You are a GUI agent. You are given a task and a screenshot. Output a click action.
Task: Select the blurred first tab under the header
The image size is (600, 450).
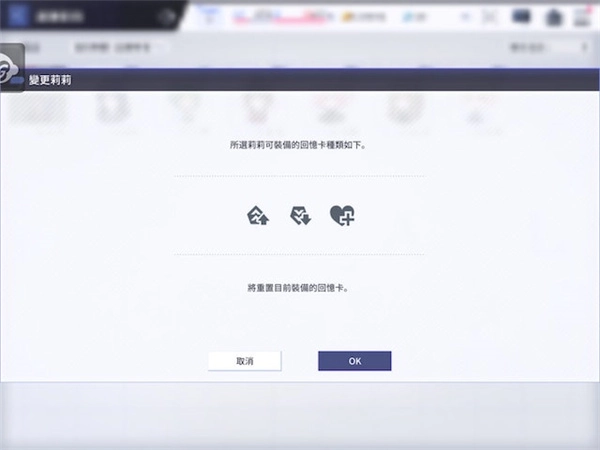(32, 48)
